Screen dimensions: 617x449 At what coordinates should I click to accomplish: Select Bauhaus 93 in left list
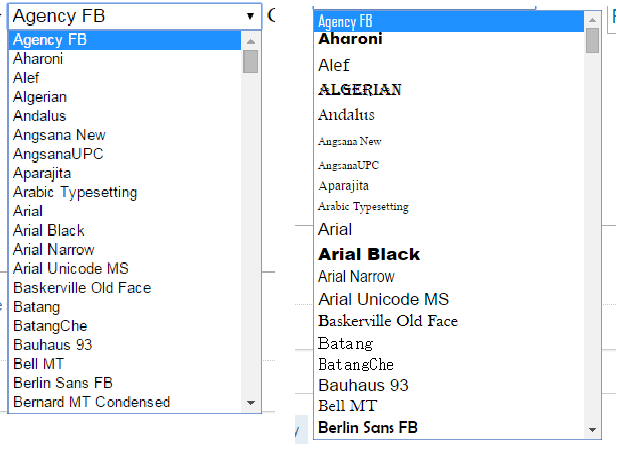(x=53, y=344)
